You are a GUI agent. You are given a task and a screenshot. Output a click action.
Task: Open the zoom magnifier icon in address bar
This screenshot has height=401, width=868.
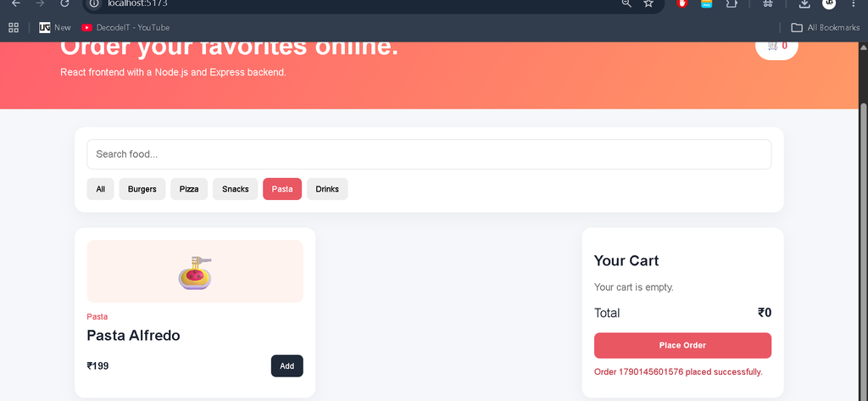click(x=626, y=4)
